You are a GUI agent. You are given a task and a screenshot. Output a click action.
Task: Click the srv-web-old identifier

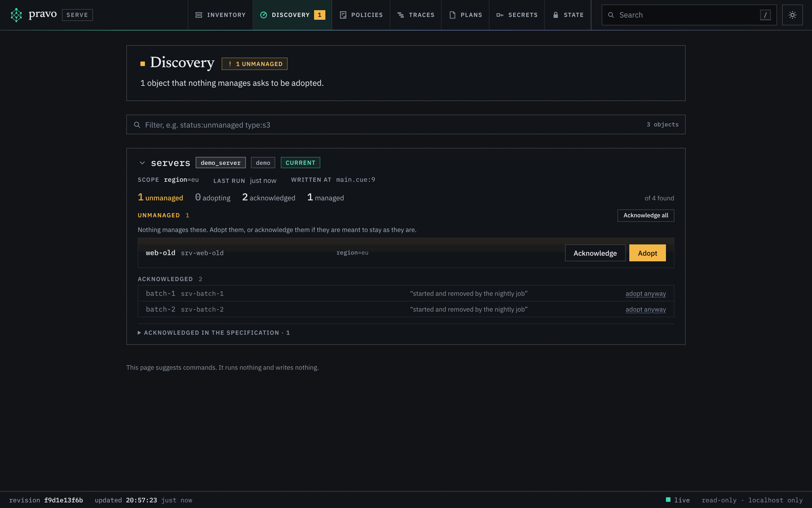202,253
